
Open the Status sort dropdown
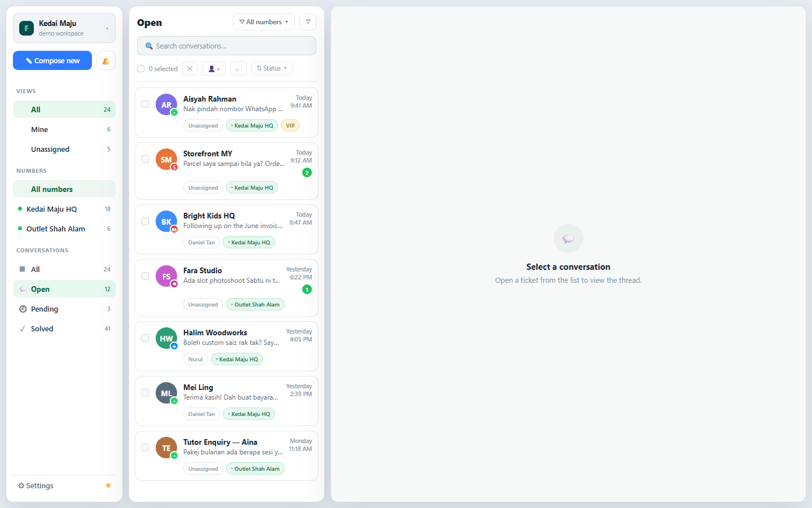click(x=272, y=68)
